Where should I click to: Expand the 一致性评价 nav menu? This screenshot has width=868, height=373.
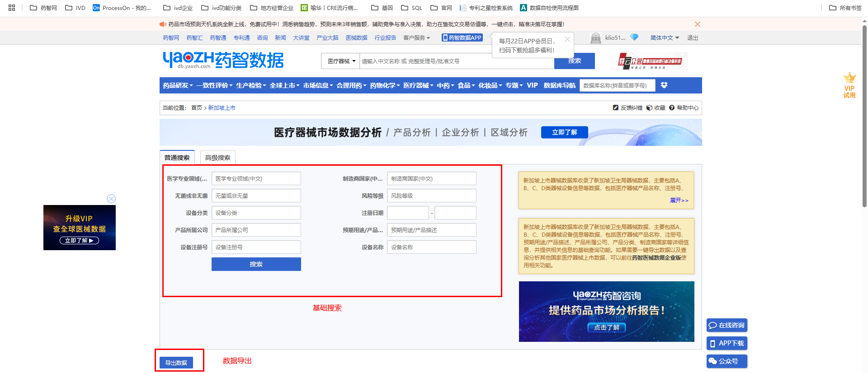[214, 85]
